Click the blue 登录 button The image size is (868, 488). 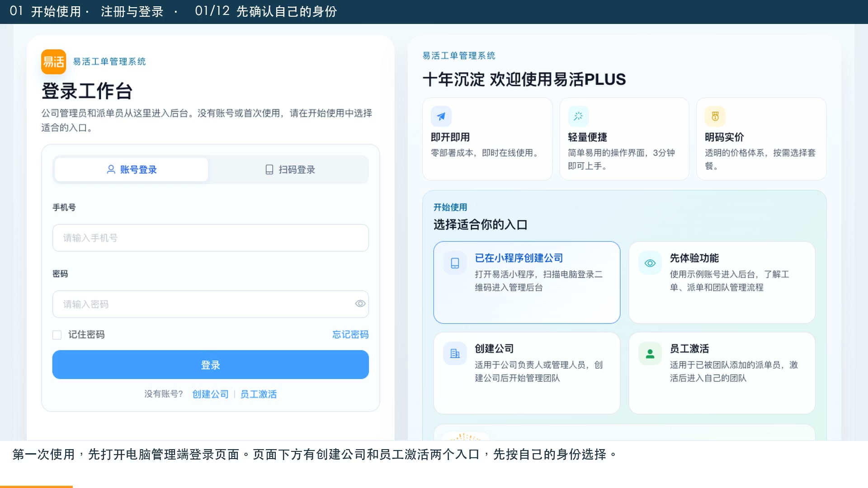[x=211, y=365]
